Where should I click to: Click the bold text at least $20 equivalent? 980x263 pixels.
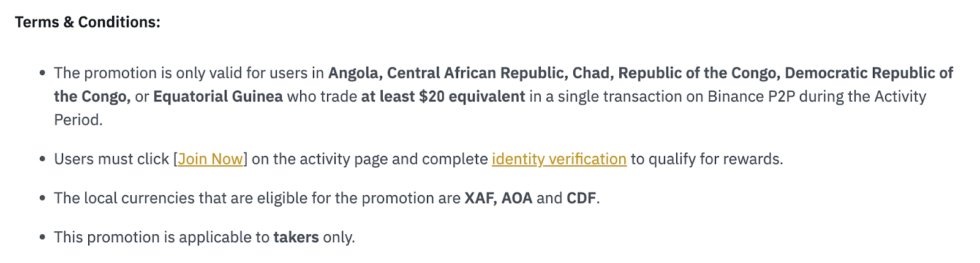click(443, 97)
